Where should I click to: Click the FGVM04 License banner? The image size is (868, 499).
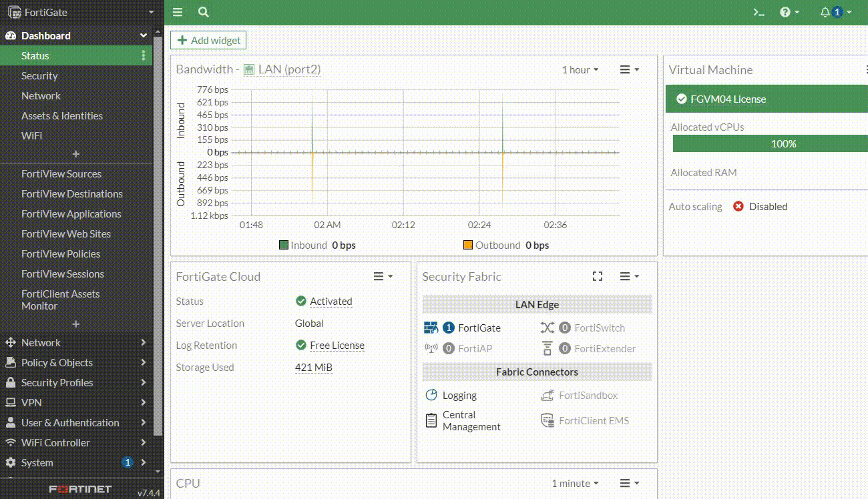(x=767, y=99)
